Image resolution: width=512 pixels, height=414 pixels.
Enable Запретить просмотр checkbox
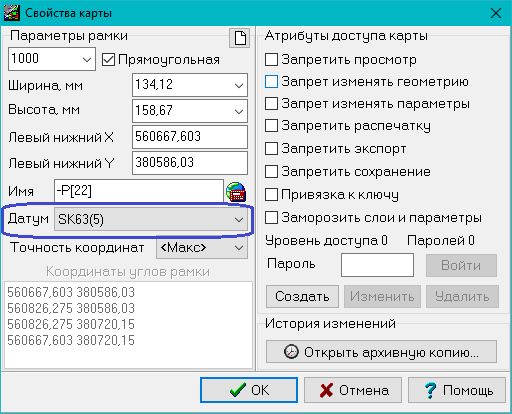(271, 60)
